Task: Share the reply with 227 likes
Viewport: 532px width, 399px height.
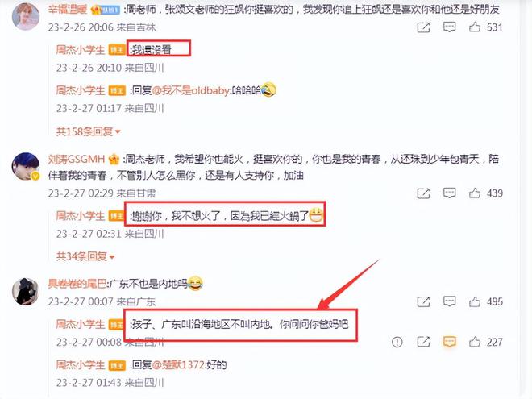Action: (423, 342)
